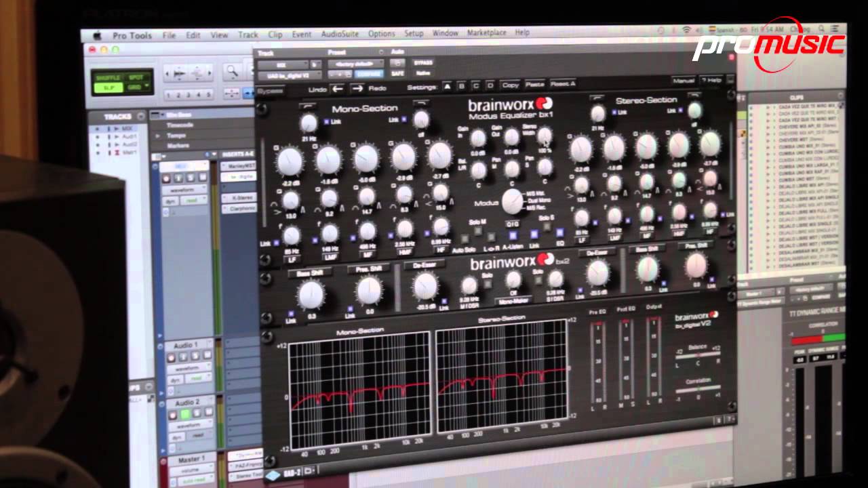Click the Modus mode selector knob
The image size is (868, 488).
tap(512, 201)
